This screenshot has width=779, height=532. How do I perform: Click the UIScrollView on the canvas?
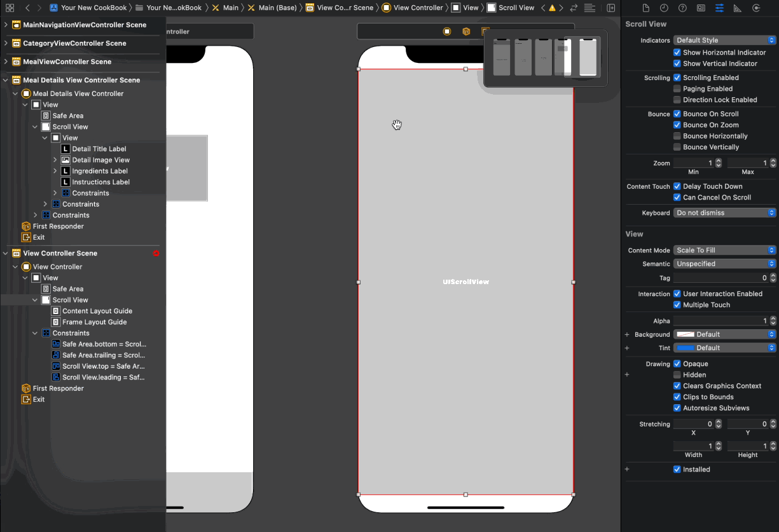[466, 282]
